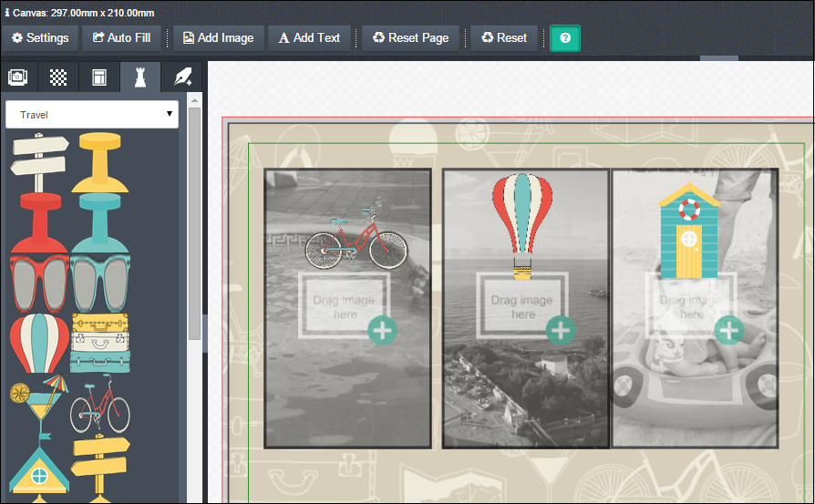Open the layouts panel tab

pos(99,77)
